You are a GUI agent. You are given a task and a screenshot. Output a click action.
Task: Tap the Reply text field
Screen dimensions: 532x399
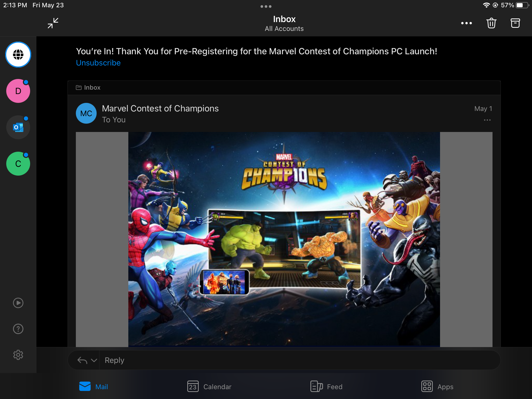pyautogui.click(x=300, y=360)
